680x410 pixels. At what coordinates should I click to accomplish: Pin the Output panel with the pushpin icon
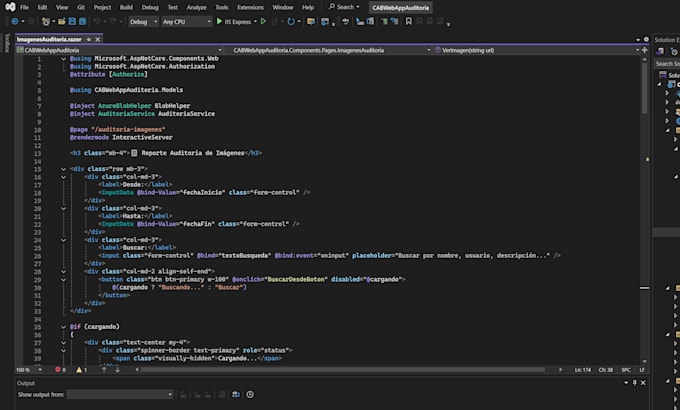pyautogui.click(x=634, y=383)
